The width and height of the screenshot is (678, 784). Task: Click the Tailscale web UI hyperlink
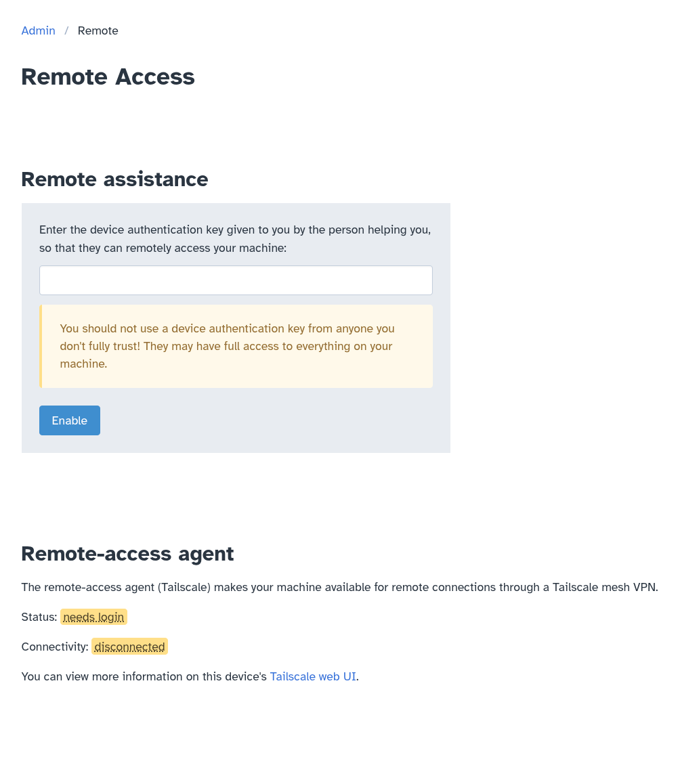click(313, 676)
